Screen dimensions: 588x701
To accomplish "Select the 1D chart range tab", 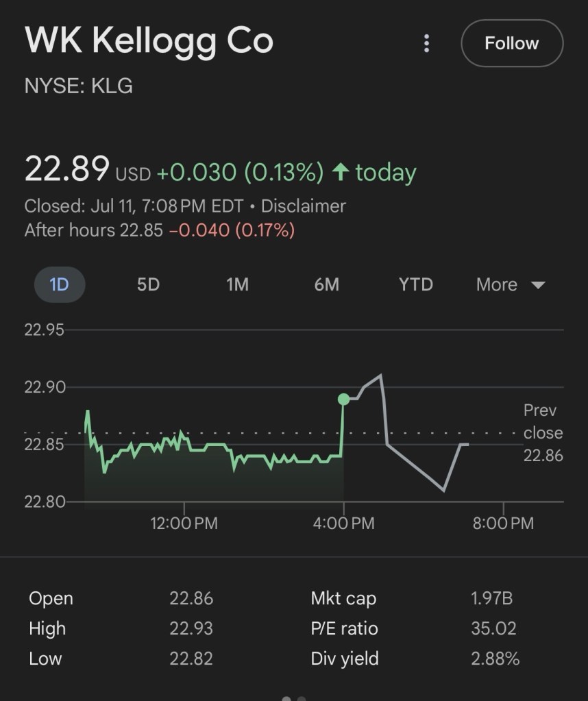I will tap(60, 284).
